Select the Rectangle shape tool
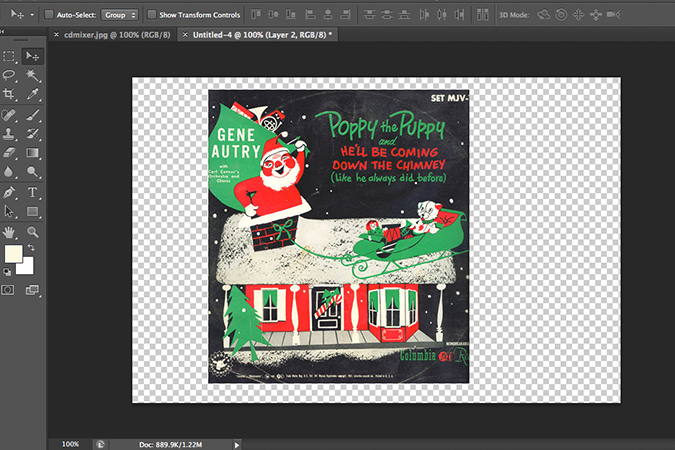This screenshot has width=675, height=450. pyautogui.click(x=33, y=211)
